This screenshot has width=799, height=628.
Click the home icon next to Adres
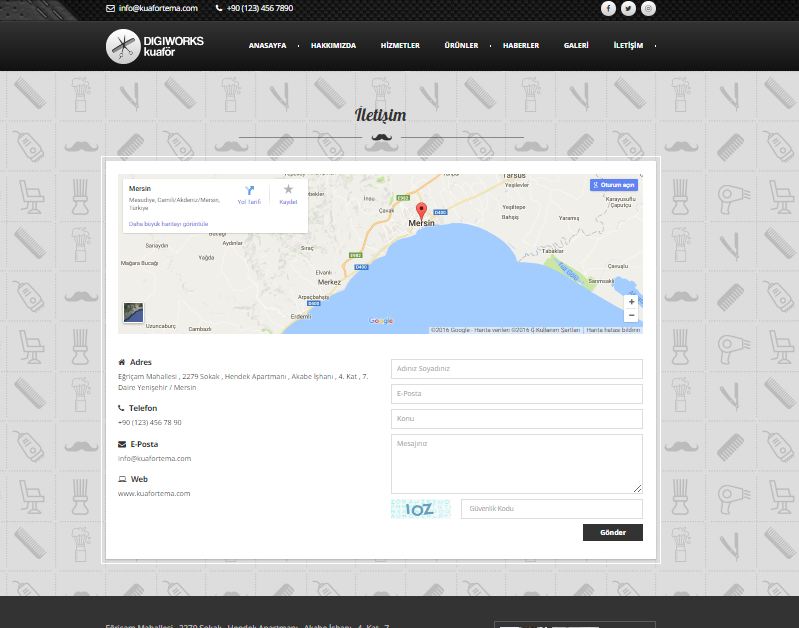coord(121,362)
